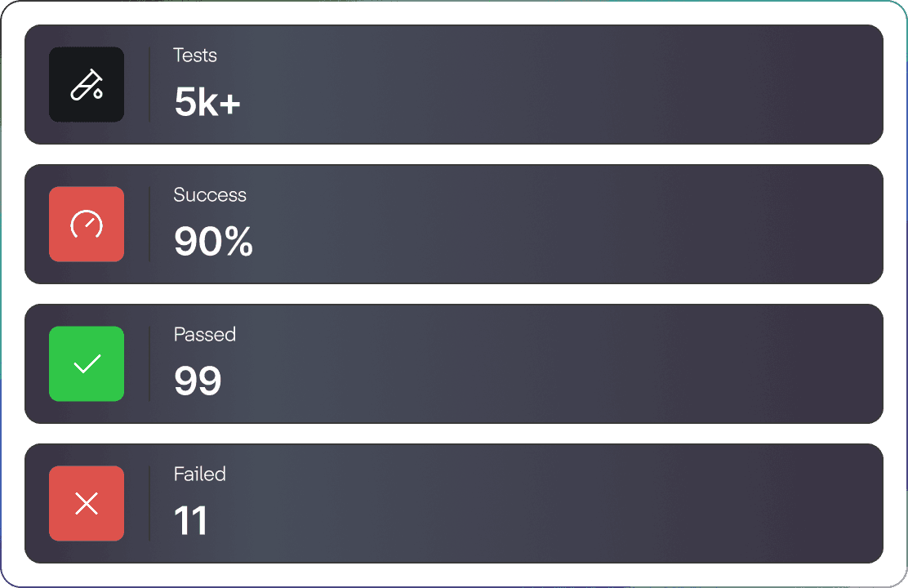Select the Success label text
This screenshot has width=908, height=588.
210,195
